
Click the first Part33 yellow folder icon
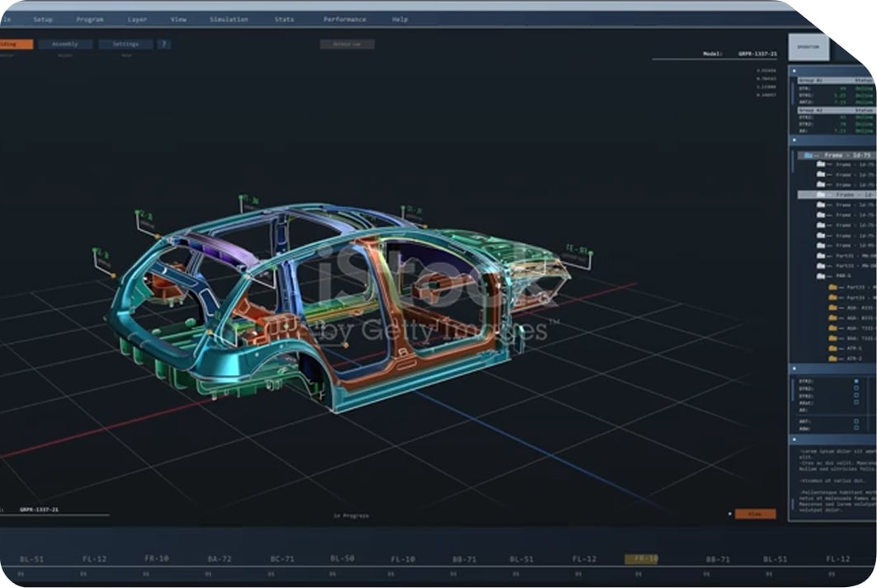click(x=832, y=287)
